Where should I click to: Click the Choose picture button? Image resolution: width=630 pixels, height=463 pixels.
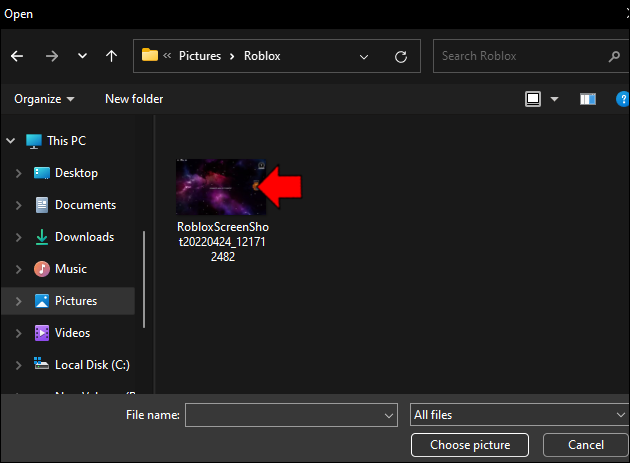[470, 445]
